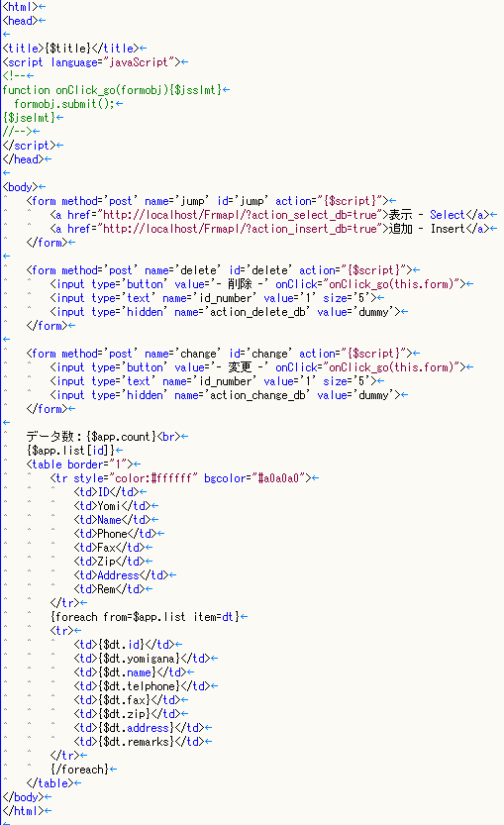Image resolution: width=504 pixels, height=825 pixels.
Task: Click the データ数 {$app.count} line
Action: coord(104,437)
